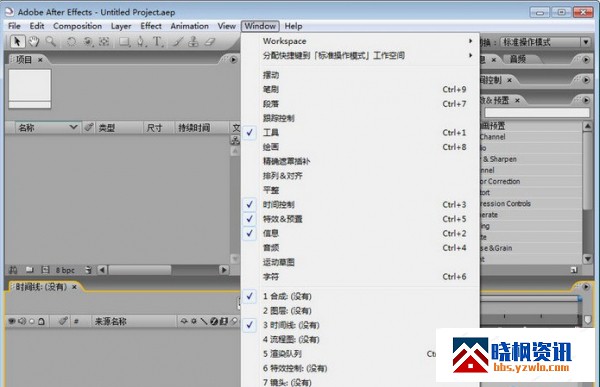The width and height of the screenshot is (600, 387).
Task: Open the Edit menu
Action: tap(37, 26)
